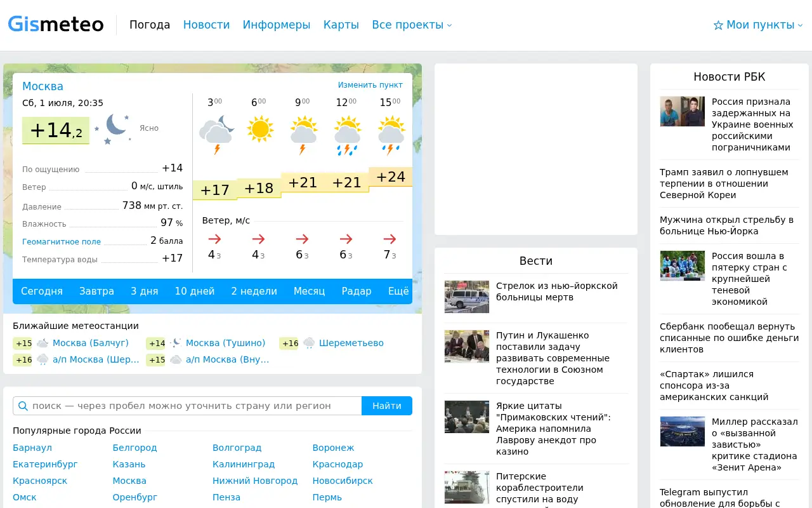Open the Сегодня forecast tab
Viewport: 812px width, 508px height.
42,291
